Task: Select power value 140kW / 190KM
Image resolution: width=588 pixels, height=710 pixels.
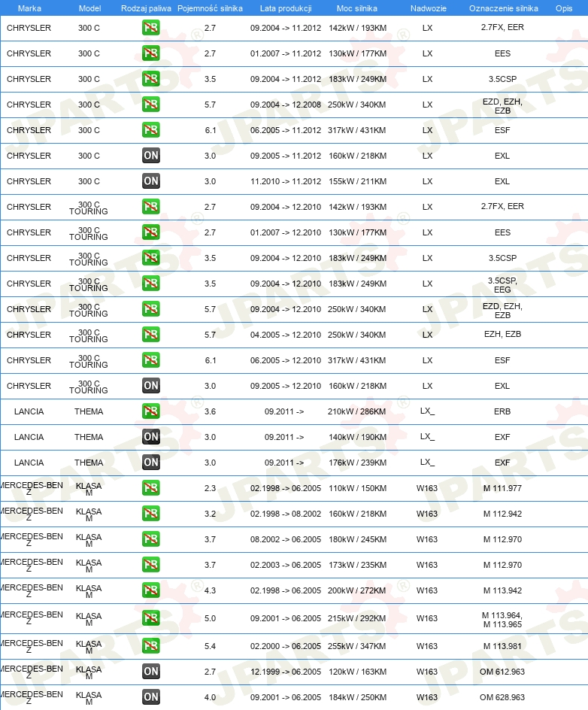Action: [358, 438]
